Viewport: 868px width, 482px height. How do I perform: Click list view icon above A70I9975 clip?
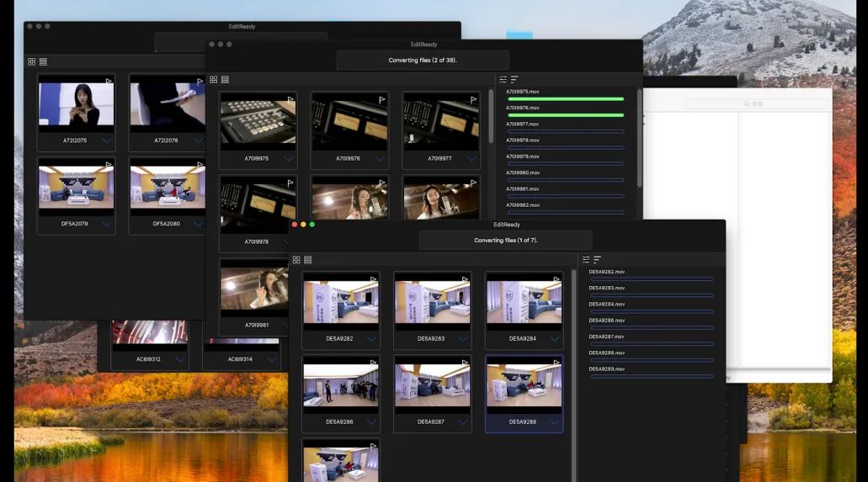pos(225,80)
